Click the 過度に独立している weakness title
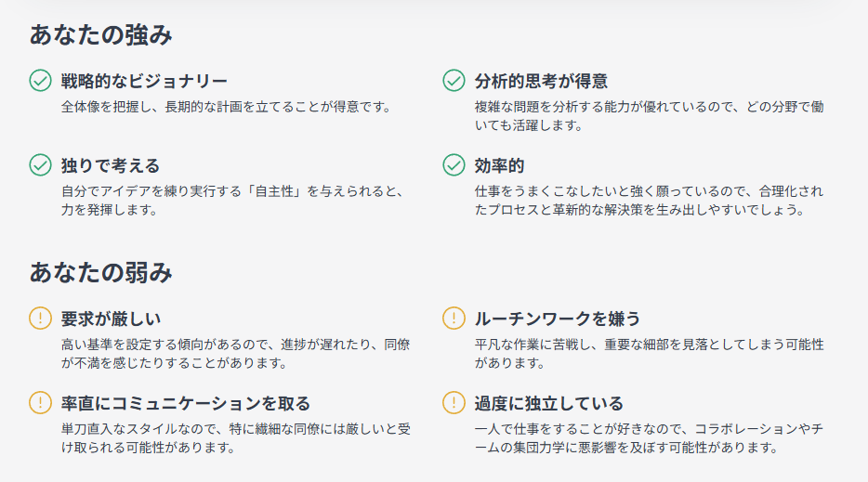The image size is (868, 482). [x=548, y=403]
